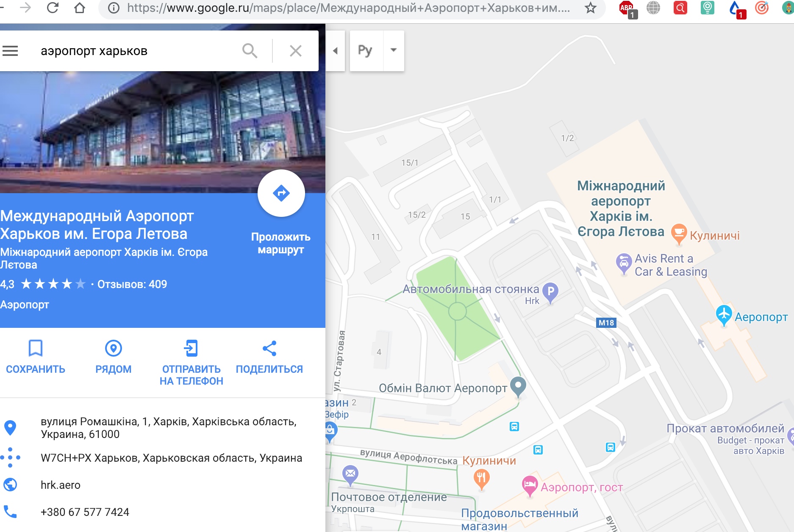Click bus stop icon below currency exchange
Screen dimensions: 794x532
click(x=514, y=427)
